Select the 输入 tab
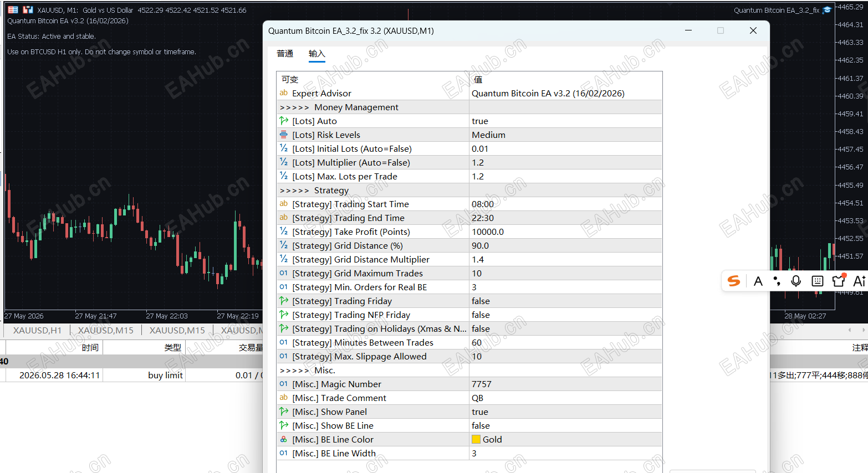This screenshot has height=473, width=868. 316,53
